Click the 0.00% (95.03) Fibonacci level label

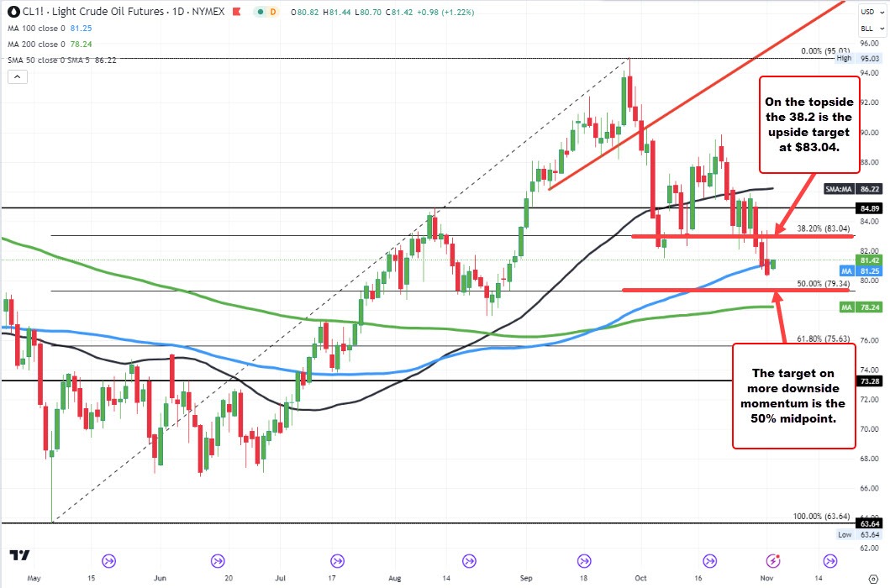pos(825,51)
